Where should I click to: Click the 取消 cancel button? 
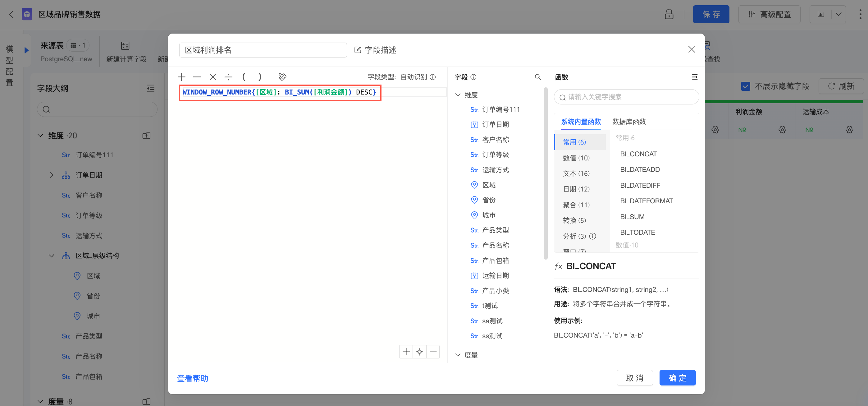(x=634, y=378)
